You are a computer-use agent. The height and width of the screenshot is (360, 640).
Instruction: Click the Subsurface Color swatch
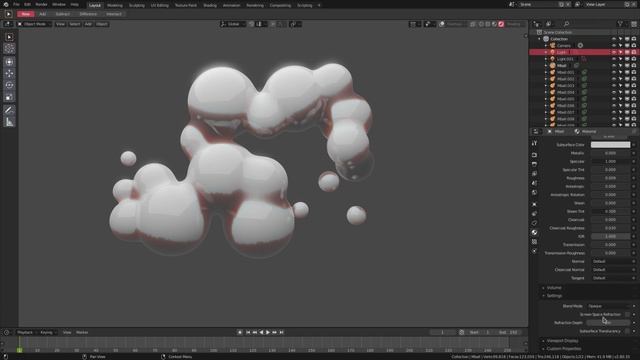point(610,145)
